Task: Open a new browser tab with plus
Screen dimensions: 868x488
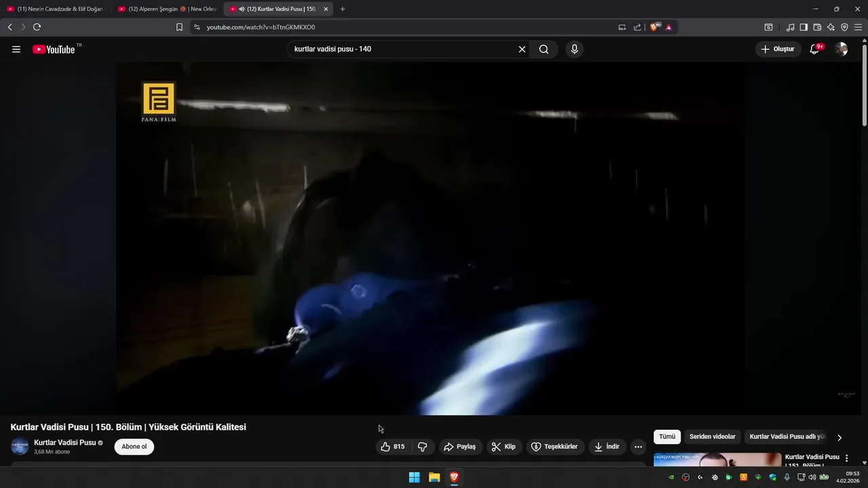Action: pyautogui.click(x=342, y=9)
